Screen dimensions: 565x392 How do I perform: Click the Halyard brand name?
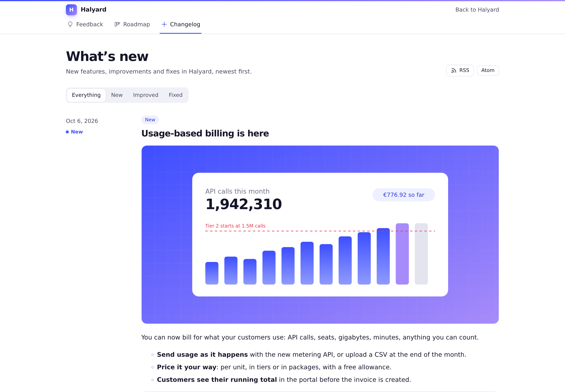point(93,10)
